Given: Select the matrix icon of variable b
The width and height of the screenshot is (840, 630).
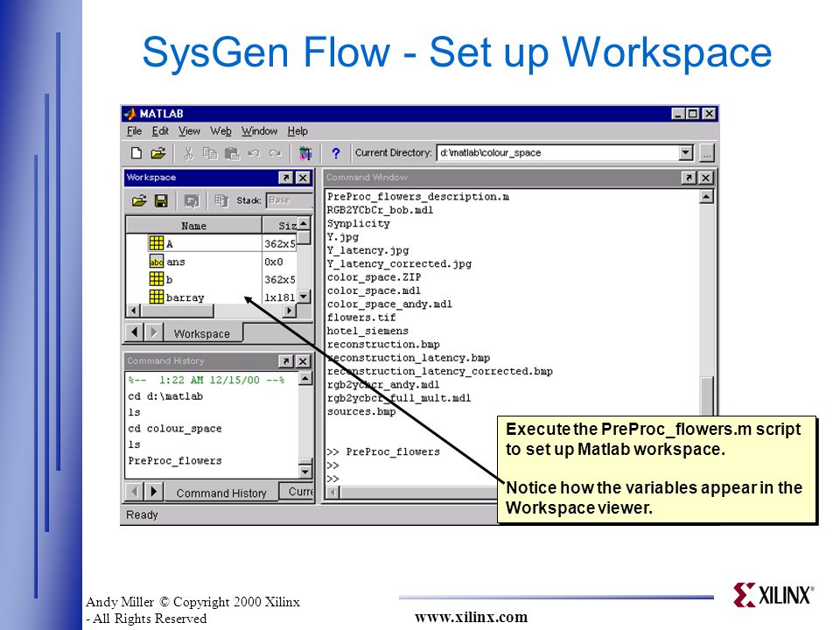Looking at the screenshot, I should point(157,279).
